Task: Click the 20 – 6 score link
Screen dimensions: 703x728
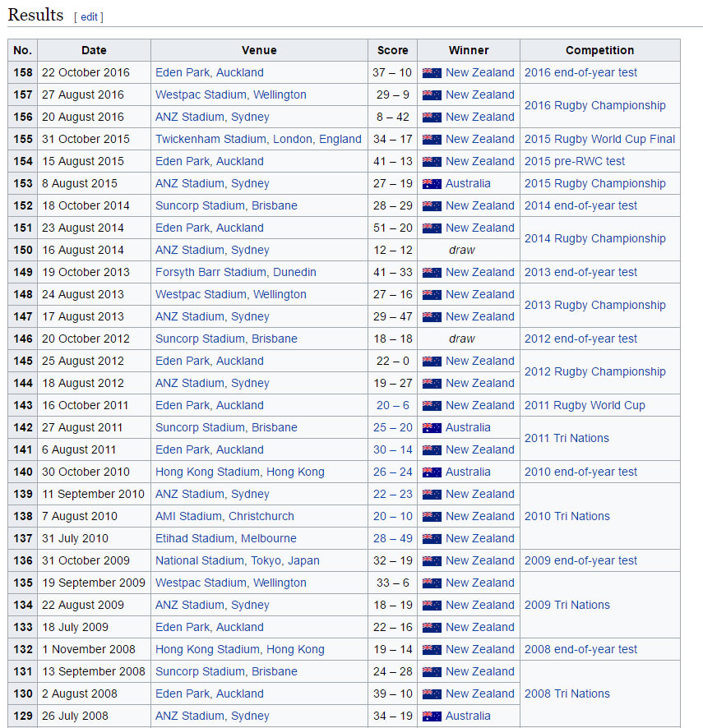Action: point(391,405)
